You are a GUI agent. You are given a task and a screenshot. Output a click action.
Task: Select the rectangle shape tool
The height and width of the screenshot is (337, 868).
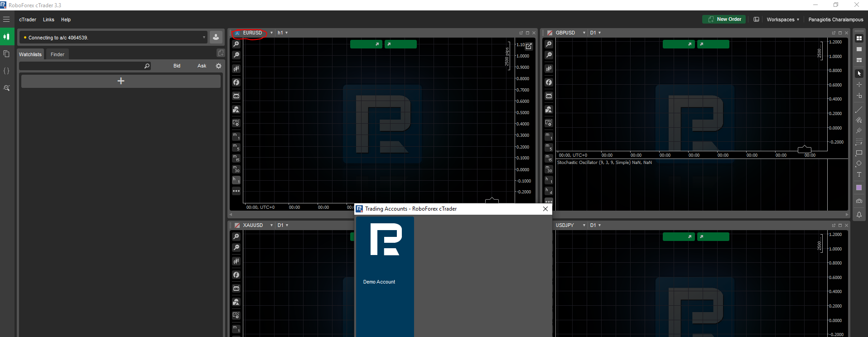coord(859,153)
